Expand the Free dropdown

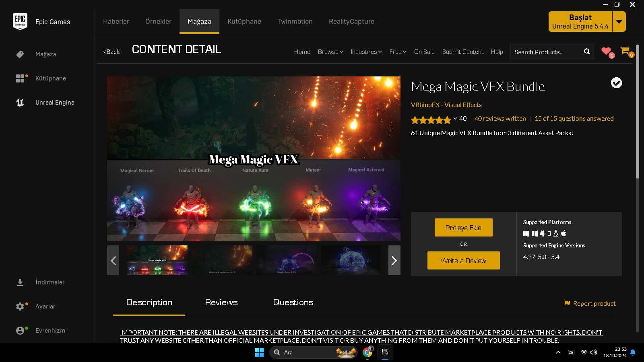(398, 52)
